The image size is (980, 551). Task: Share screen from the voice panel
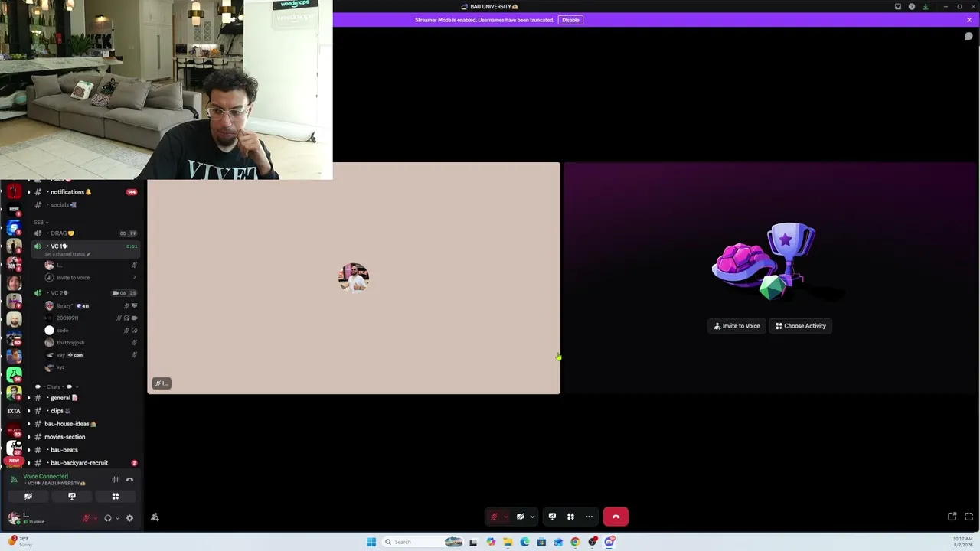pyautogui.click(x=72, y=496)
